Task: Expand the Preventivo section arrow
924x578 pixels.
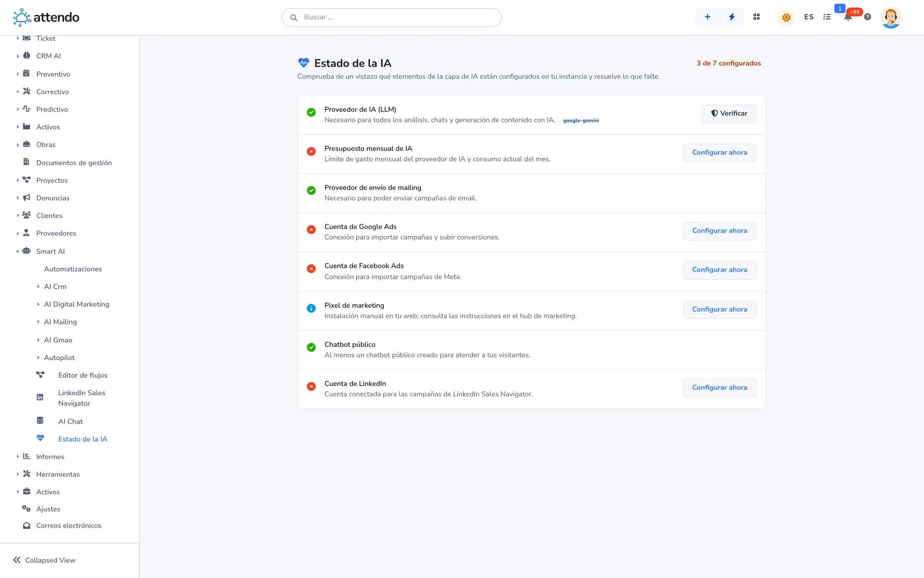Action: click(x=18, y=74)
